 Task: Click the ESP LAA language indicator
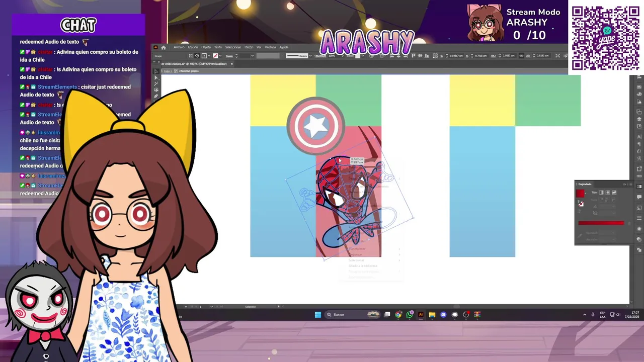603,315
